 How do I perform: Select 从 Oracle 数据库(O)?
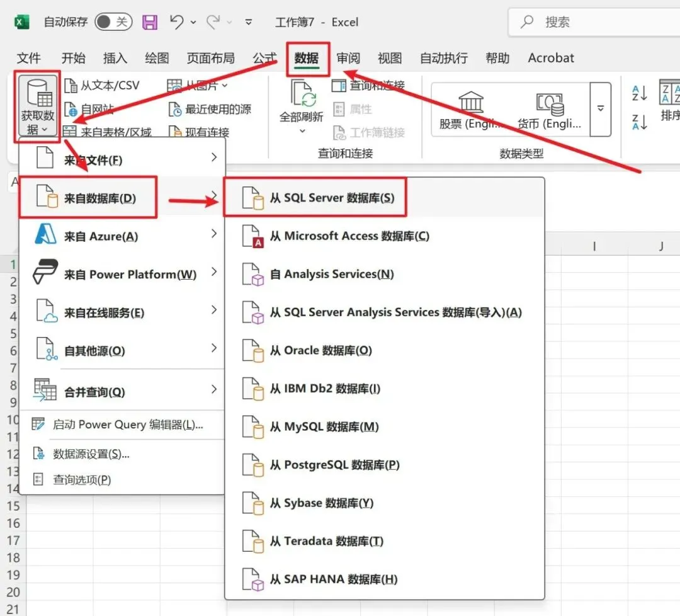coord(385,350)
